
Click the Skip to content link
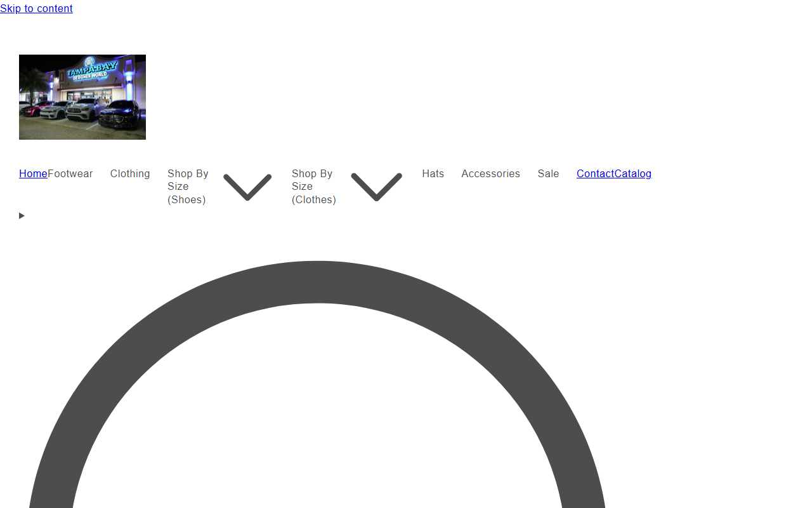(36, 8)
